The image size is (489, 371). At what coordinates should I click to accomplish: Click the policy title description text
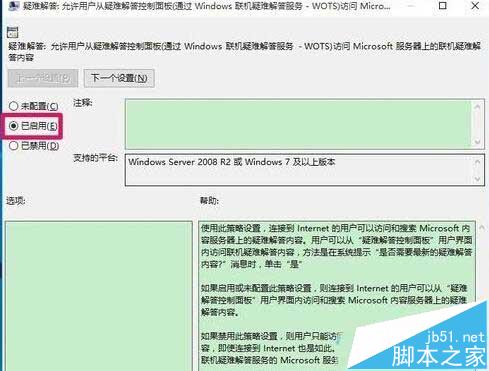point(244,51)
